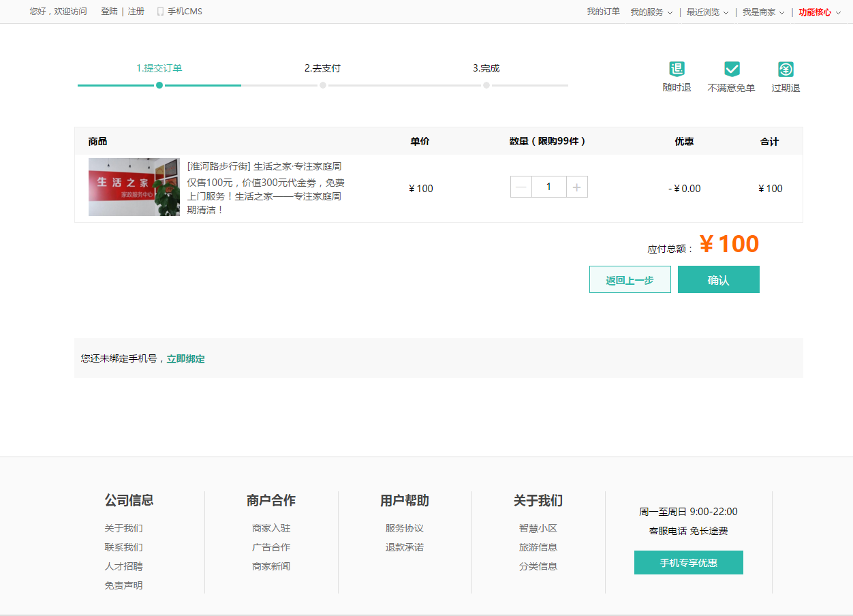Open the 手机CMS link

coord(185,12)
